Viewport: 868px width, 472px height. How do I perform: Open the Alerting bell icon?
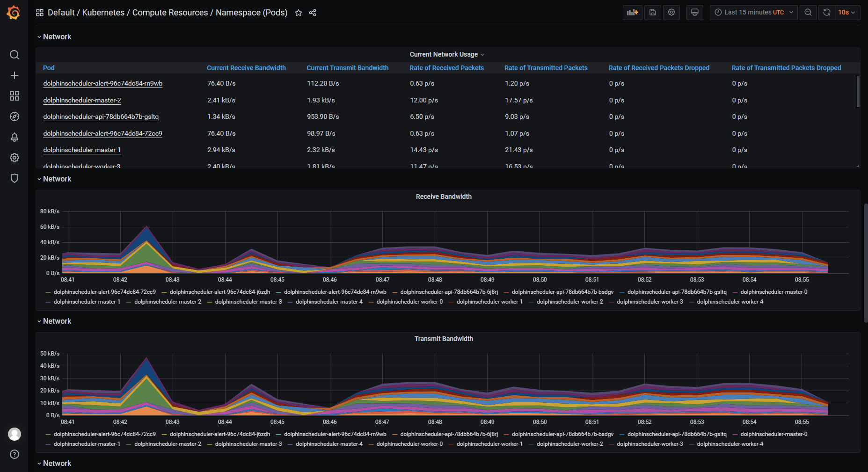[x=15, y=137]
